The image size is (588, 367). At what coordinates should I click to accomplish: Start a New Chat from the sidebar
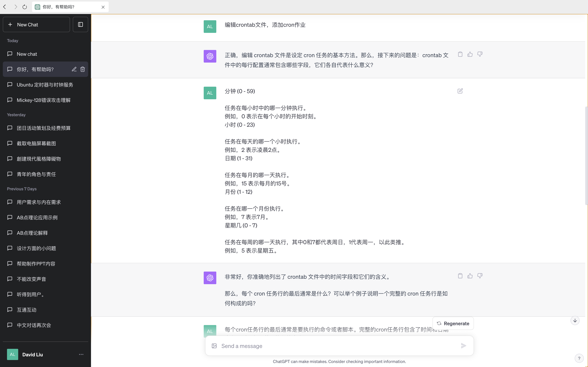point(36,24)
